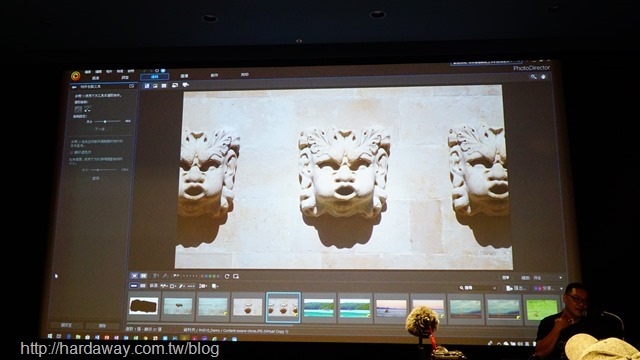Image resolution: width=640 pixels, height=360 pixels.
Task: Adjust the lower size slider in step two
Action: point(98,169)
